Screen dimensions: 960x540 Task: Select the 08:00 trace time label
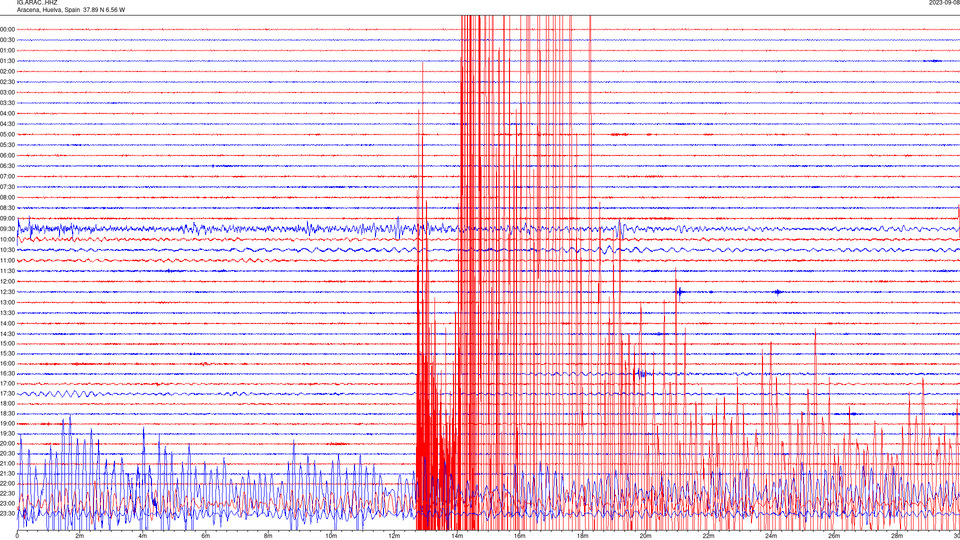(7, 198)
